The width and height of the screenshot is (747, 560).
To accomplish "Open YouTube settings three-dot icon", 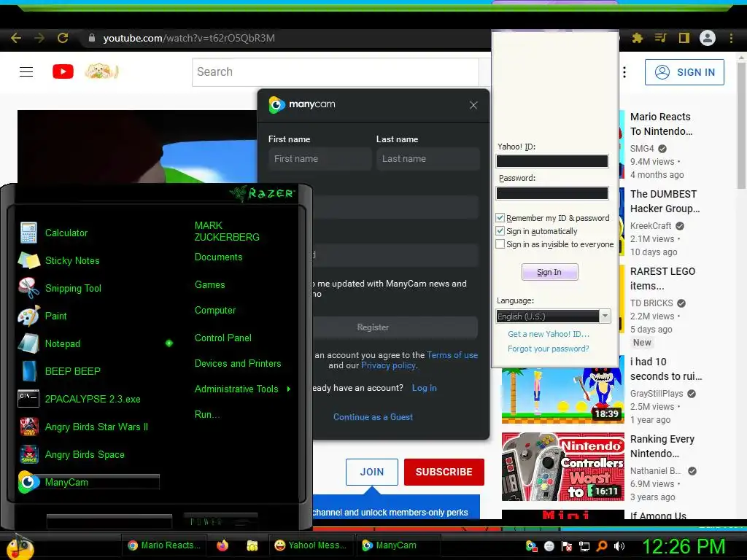I will pyautogui.click(x=624, y=72).
